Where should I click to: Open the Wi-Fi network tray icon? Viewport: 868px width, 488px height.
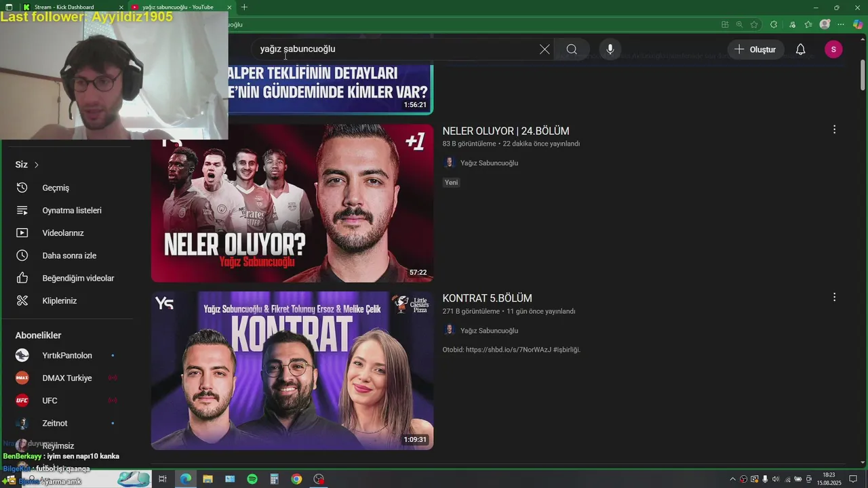[x=787, y=479]
